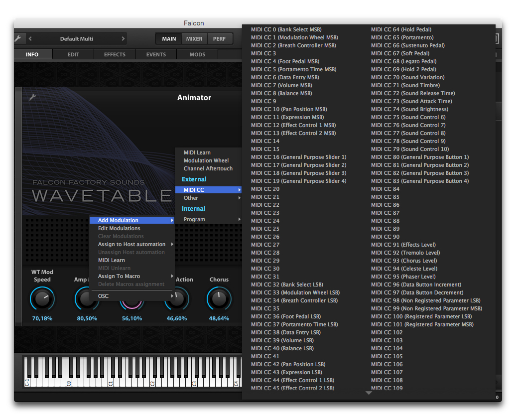Viewport: 516px width, 420px height.
Task: Click the Chorus value 48,64%
Action: coord(219,318)
